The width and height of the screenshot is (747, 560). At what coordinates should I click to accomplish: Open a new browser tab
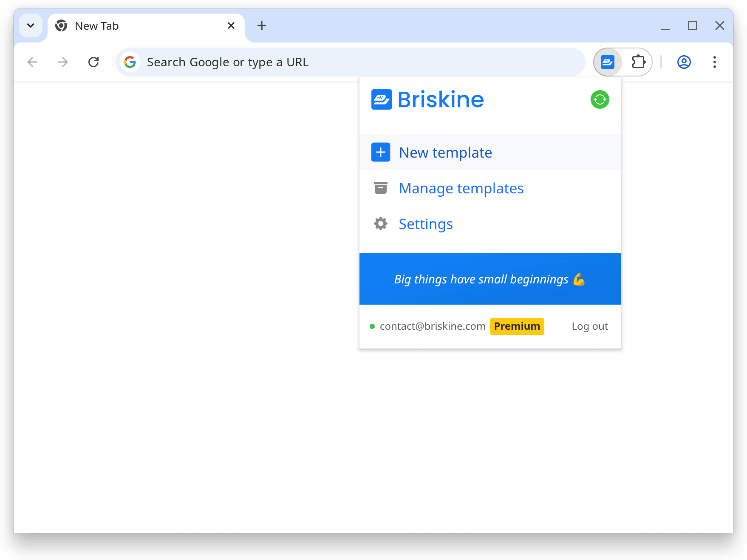click(261, 25)
